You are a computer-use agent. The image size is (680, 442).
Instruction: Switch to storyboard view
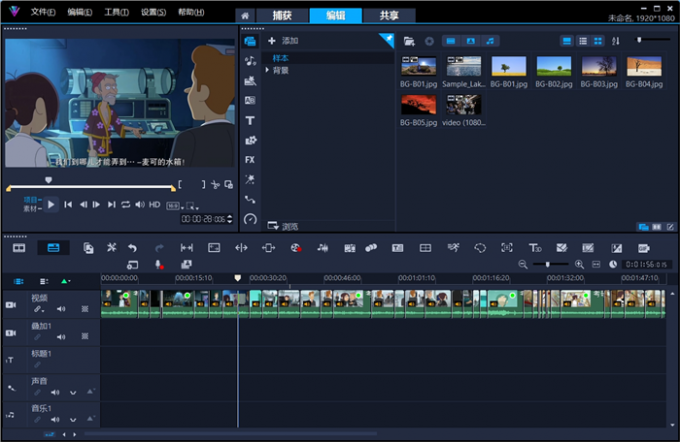click(x=19, y=248)
